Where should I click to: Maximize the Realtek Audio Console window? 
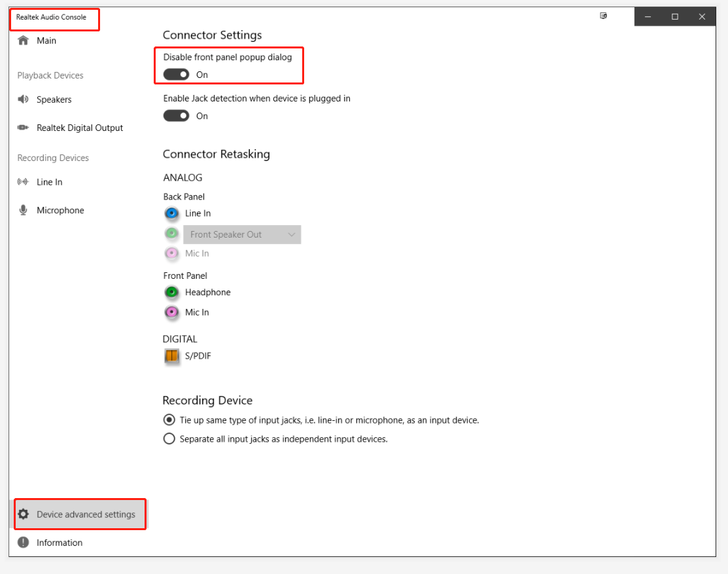[675, 17]
